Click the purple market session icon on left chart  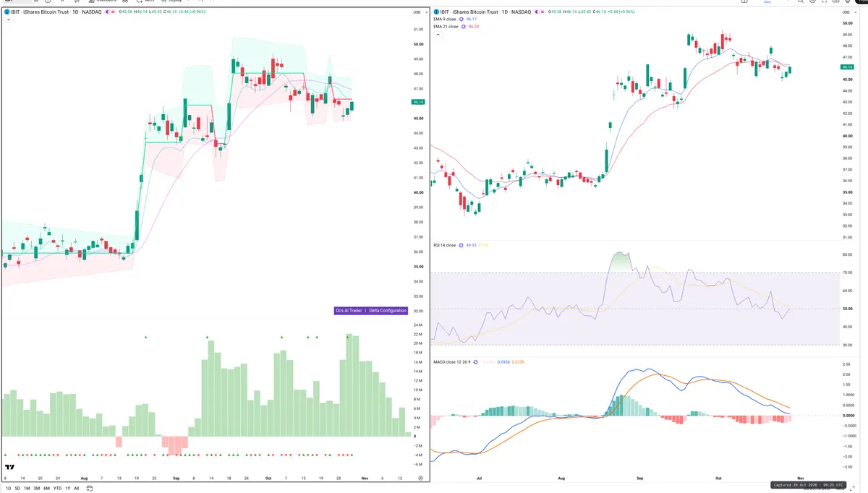107,12
